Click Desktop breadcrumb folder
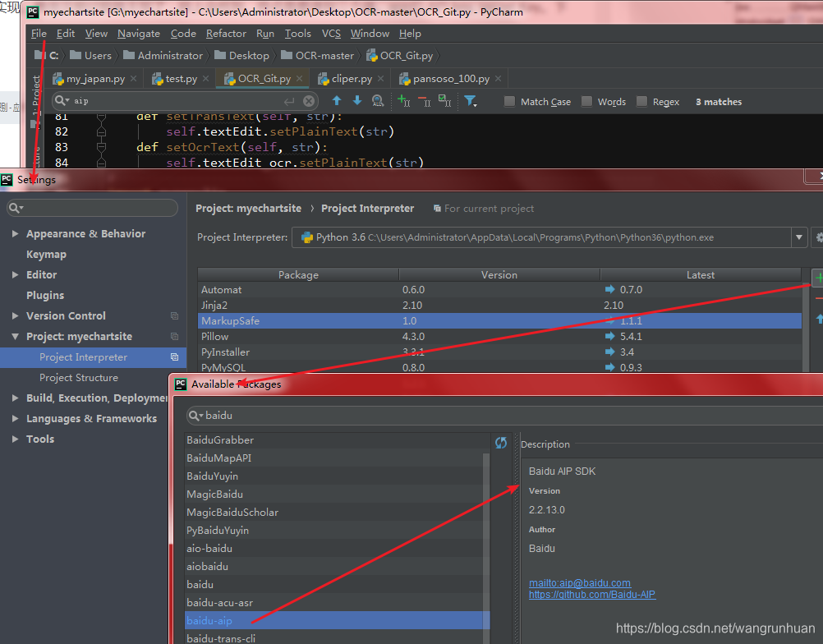The width and height of the screenshot is (823, 644). tap(242, 55)
